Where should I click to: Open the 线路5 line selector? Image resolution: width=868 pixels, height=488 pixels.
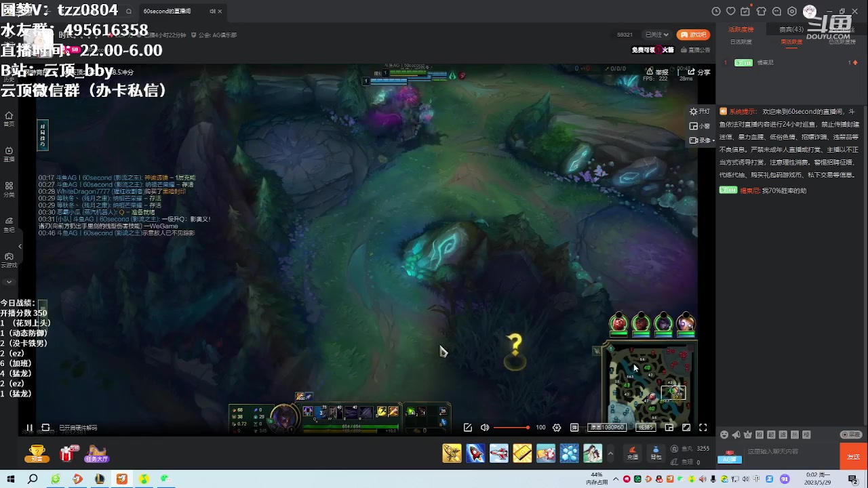(x=646, y=428)
